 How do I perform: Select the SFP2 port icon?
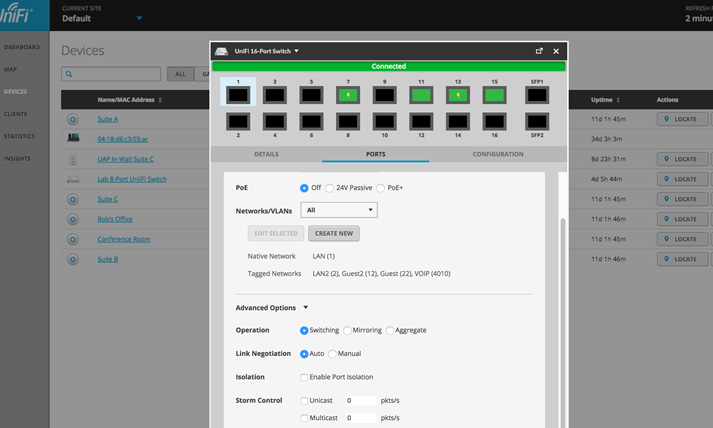pos(537,121)
